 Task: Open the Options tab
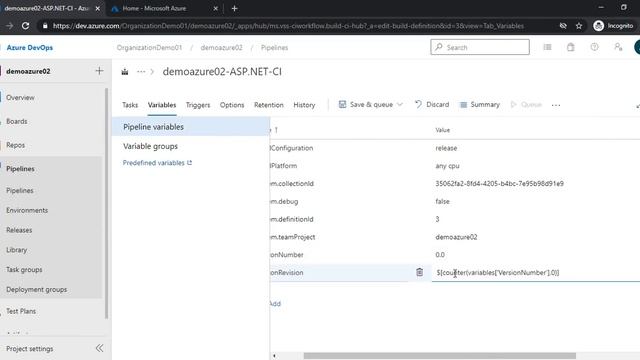[232, 105]
